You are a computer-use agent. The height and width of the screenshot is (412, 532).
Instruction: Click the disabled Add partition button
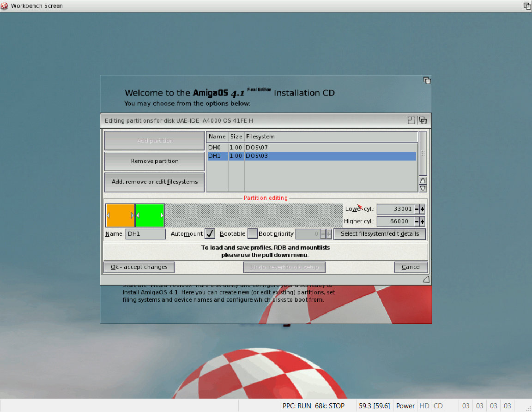coord(154,140)
